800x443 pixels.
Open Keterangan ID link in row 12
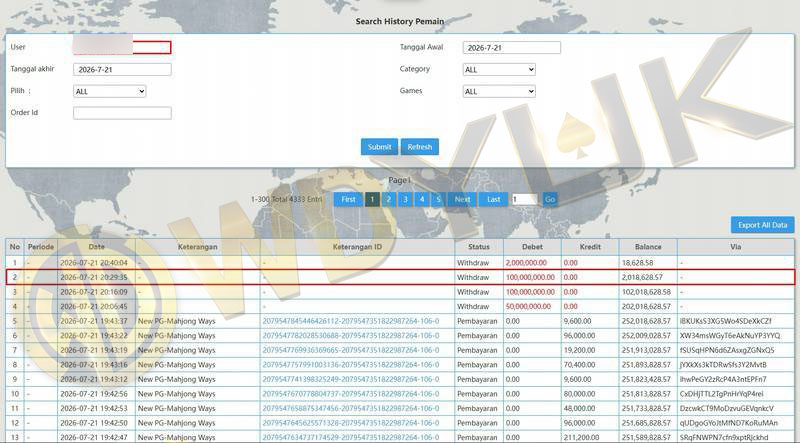pos(351,423)
